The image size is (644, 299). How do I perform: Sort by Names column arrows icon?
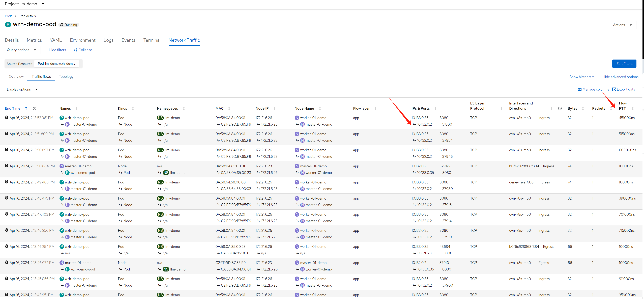pos(76,108)
